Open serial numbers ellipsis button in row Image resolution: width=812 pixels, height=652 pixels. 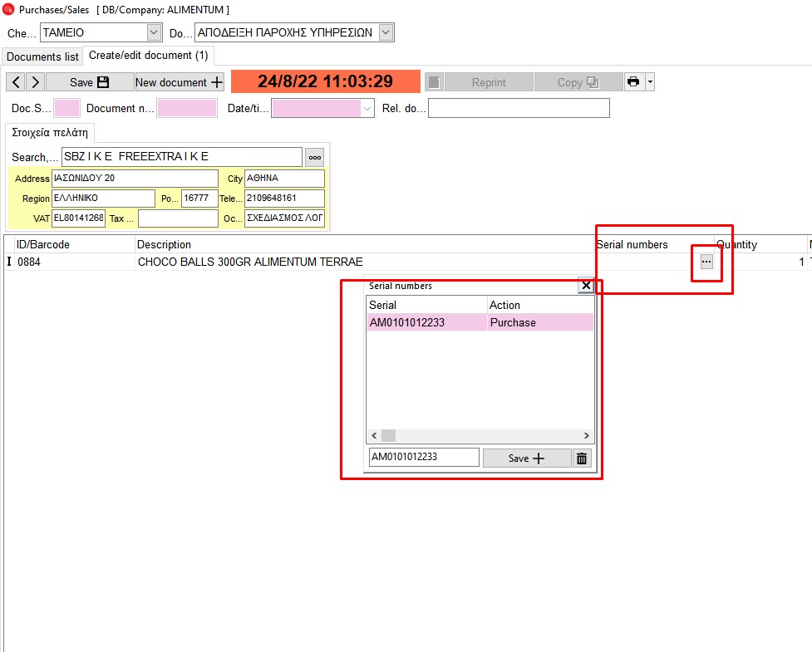click(706, 262)
